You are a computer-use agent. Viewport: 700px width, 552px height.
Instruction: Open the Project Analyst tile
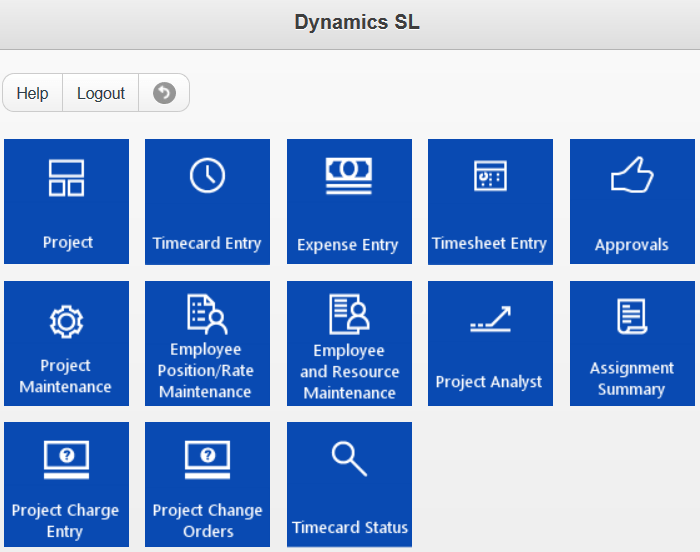[491, 343]
